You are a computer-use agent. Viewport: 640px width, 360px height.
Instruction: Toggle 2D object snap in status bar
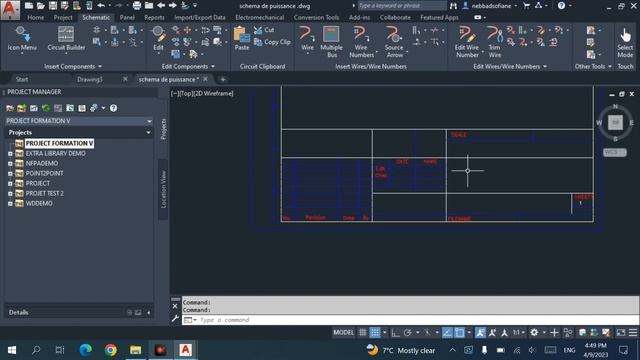click(460, 333)
